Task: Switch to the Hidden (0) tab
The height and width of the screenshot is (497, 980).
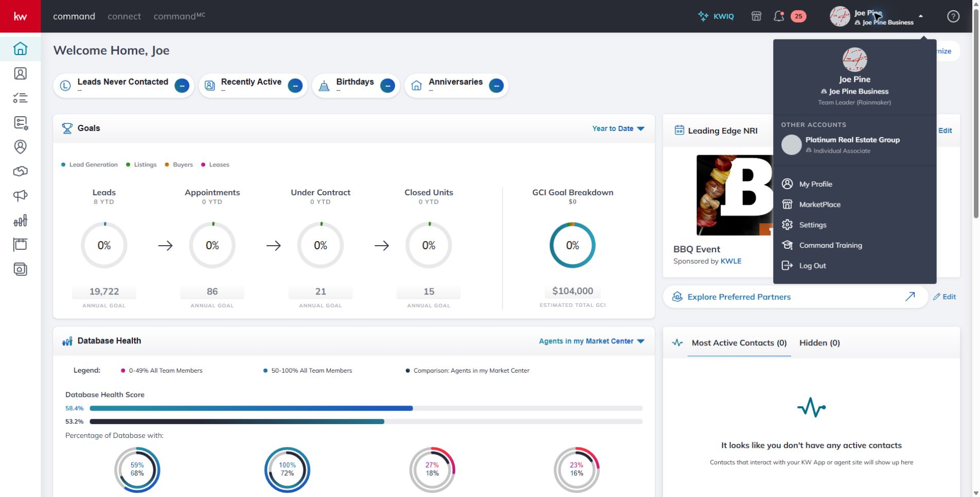Action: [819, 343]
